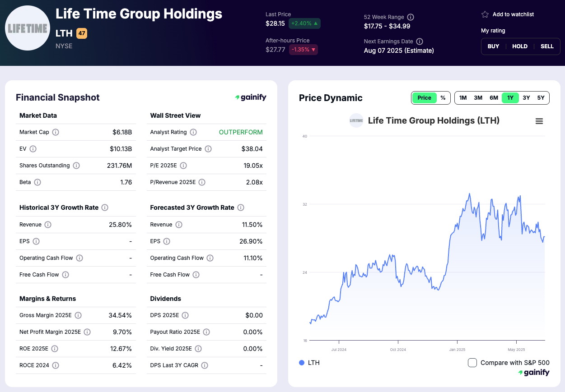565x392 pixels.
Task: Click info icon next to forecasted EPS
Action: (x=167, y=241)
